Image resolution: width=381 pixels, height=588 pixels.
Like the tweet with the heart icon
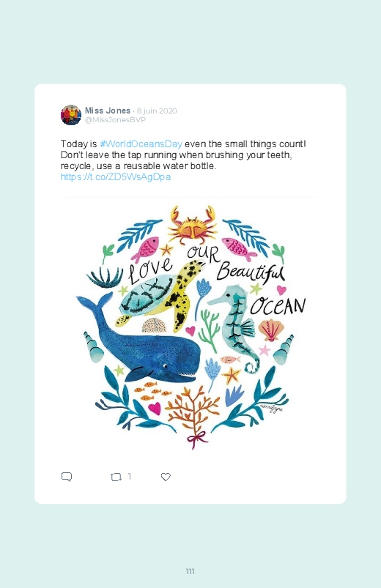[x=166, y=477]
